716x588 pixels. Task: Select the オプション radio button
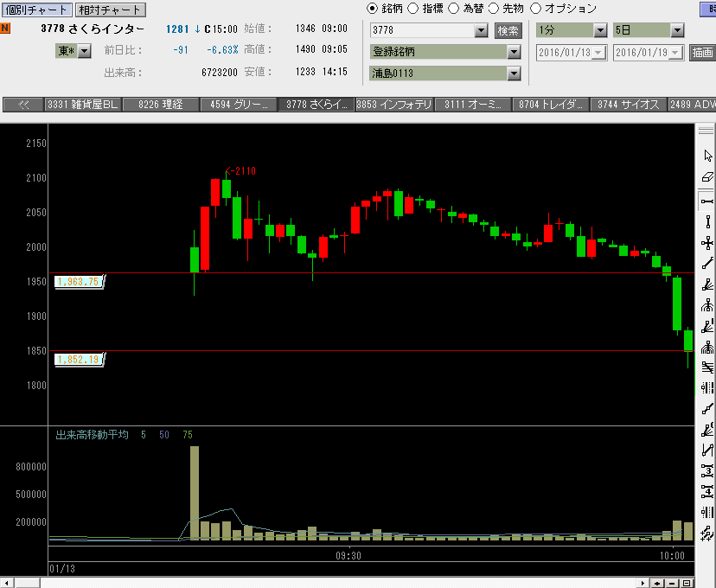tap(535, 9)
